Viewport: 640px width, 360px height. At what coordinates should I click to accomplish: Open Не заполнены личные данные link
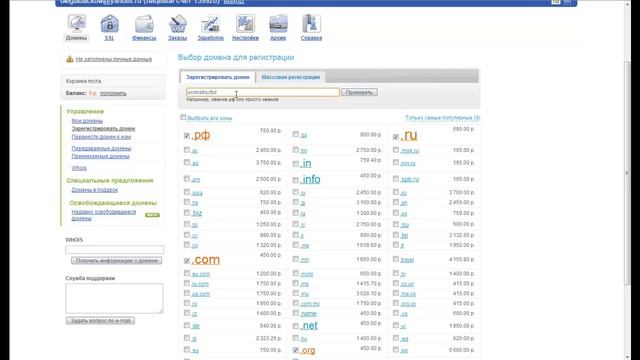[113, 59]
